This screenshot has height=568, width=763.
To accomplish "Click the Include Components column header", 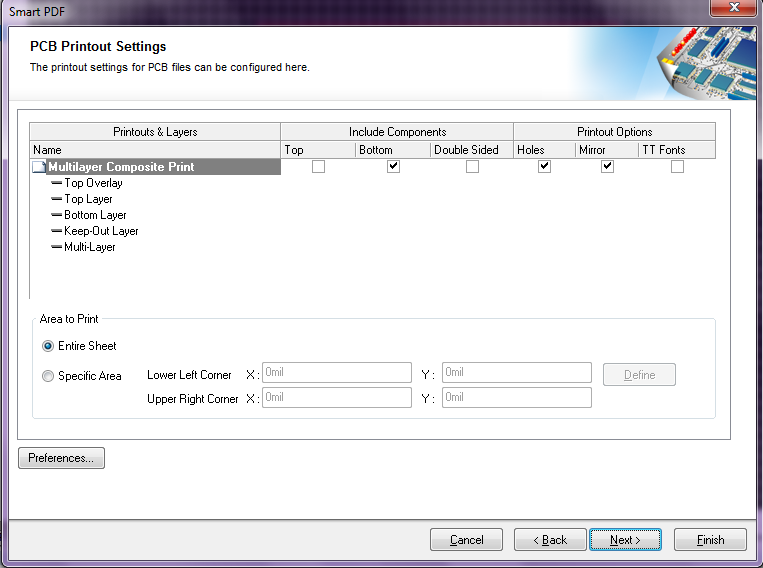I will [397, 132].
